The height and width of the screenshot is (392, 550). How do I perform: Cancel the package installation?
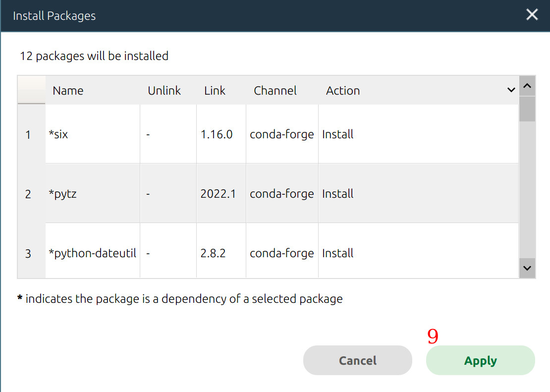(357, 360)
